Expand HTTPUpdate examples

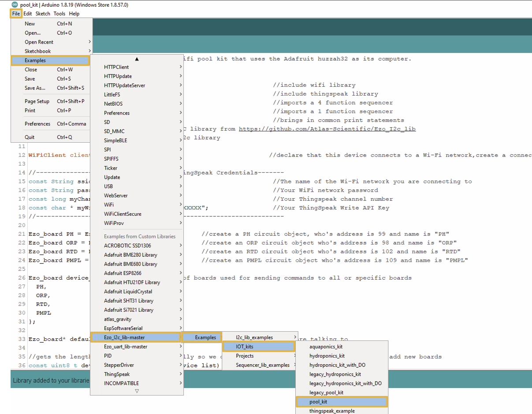coord(137,76)
